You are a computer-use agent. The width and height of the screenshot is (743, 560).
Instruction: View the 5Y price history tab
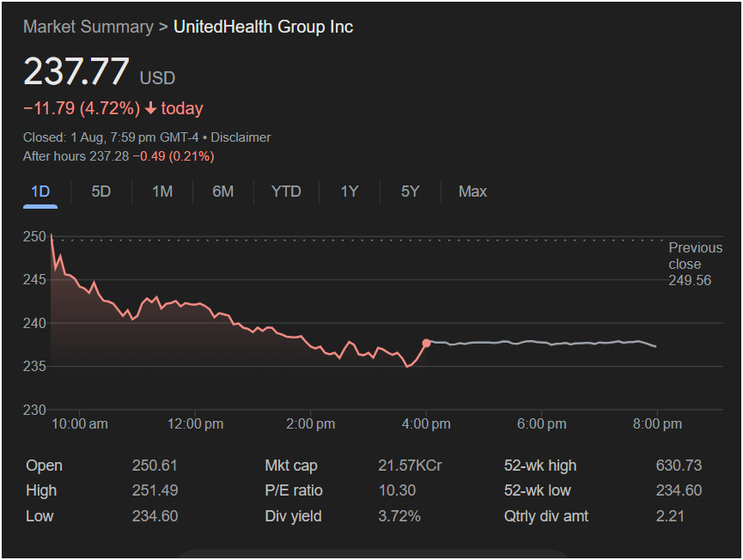coord(411,192)
